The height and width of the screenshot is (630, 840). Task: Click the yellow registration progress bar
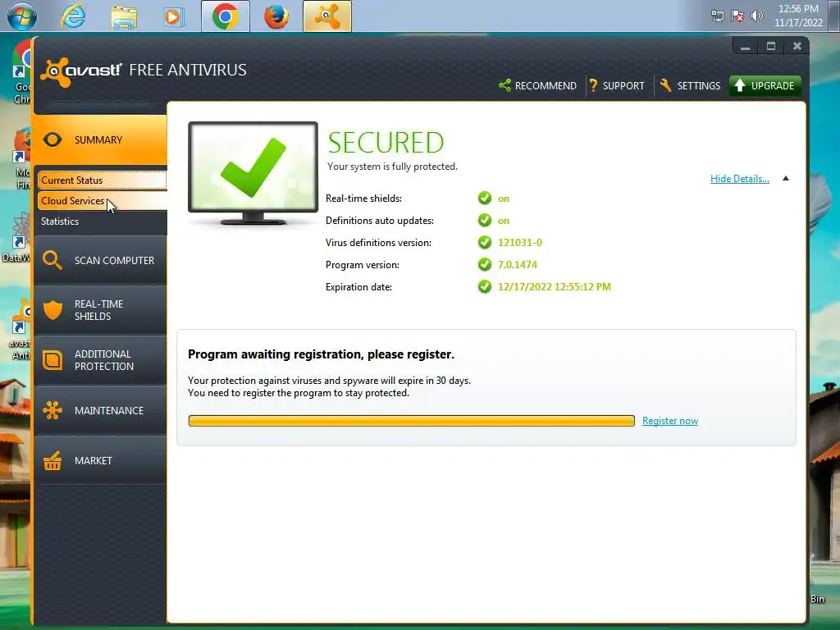412,421
